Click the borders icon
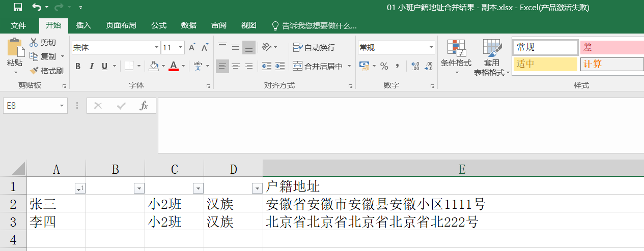 pyautogui.click(x=129, y=66)
